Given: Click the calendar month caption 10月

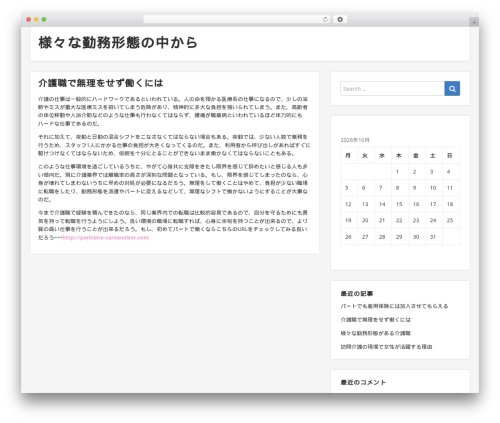Looking at the screenshot, I should (x=355, y=140).
